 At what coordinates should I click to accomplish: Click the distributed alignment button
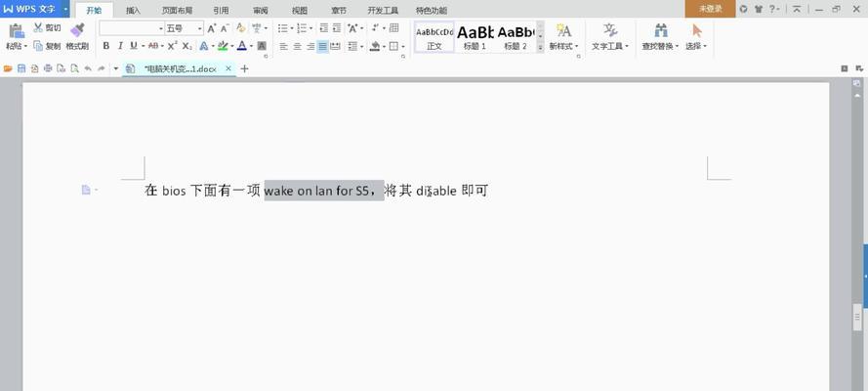(x=336, y=46)
